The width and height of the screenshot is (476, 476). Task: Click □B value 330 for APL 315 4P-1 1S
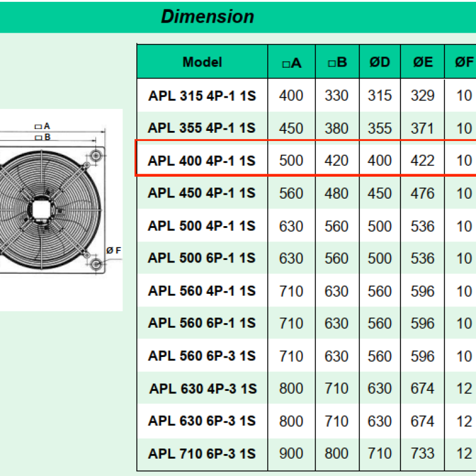(336, 96)
